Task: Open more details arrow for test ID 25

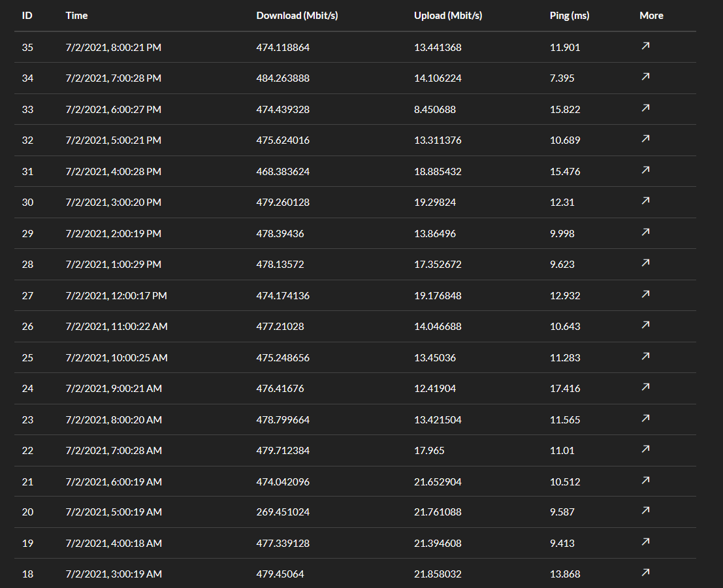Action: point(645,357)
